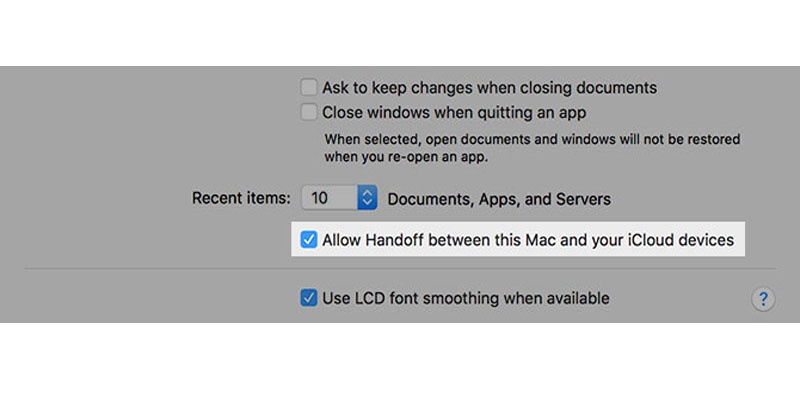Tick the Close windows when quitting checkbox
This screenshot has height=400, width=800.
pyautogui.click(x=309, y=112)
